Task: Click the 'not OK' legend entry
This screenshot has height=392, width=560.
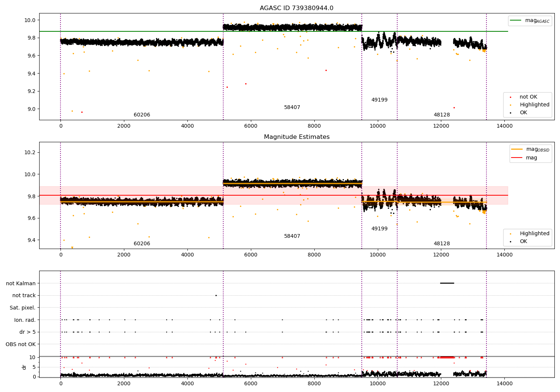Action: tap(528, 97)
